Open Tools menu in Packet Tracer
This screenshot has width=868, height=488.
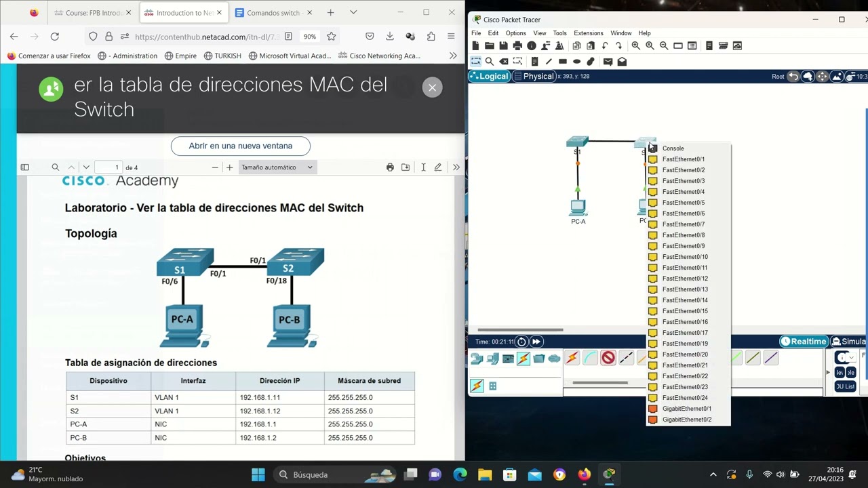point(559,33)
